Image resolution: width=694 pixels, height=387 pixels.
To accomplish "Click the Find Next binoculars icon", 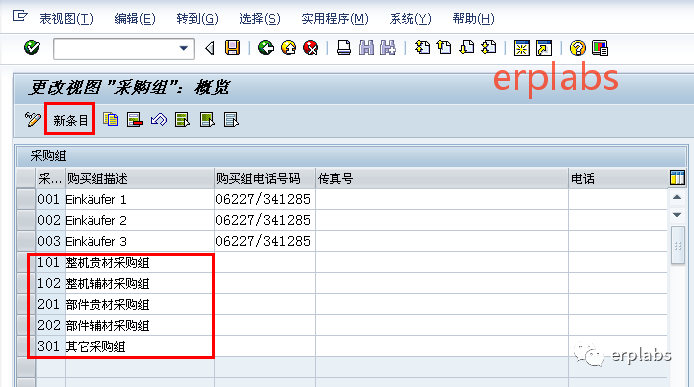I will (388, 47).
